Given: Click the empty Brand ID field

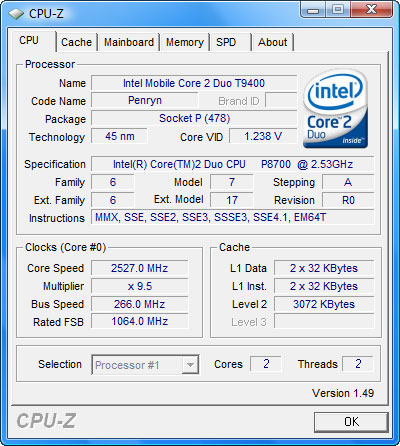Looking at the screenshot, I should (x=281, y=101).
